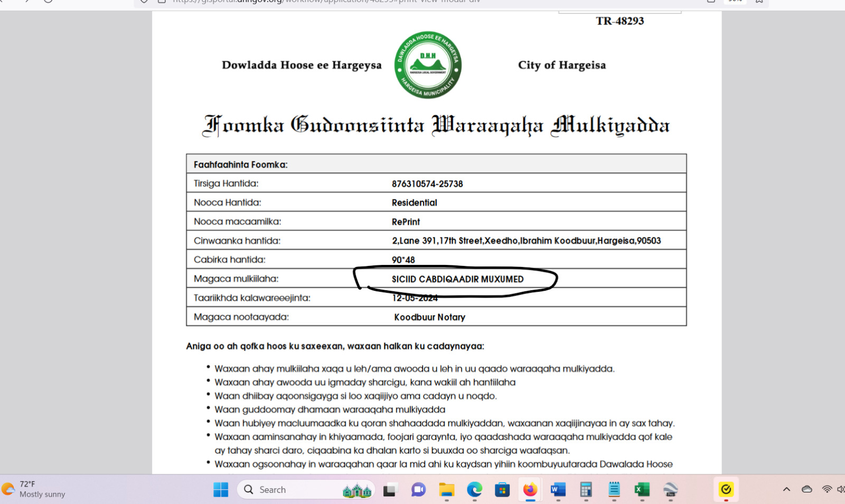Click the Hargeisa Municipality logo seal
This screenshot has width=845, height=504.
pos(428,64)
